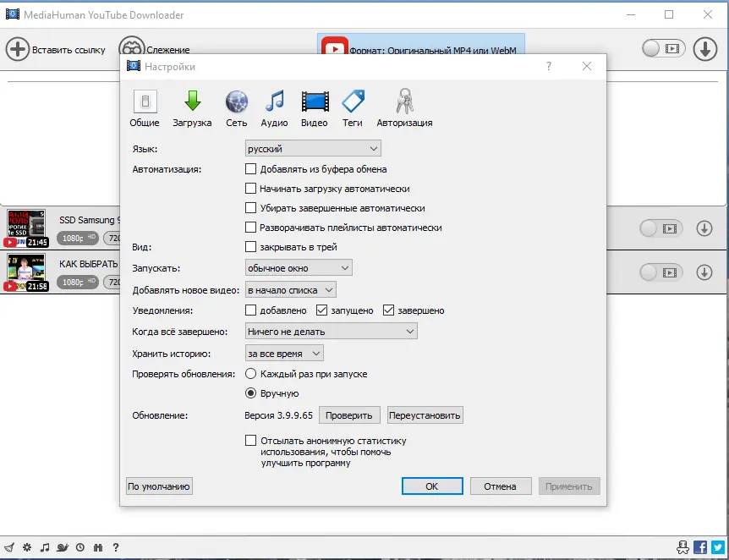Click the SSD Samsung video title text

pyautogui.click(x=90, y=220)
